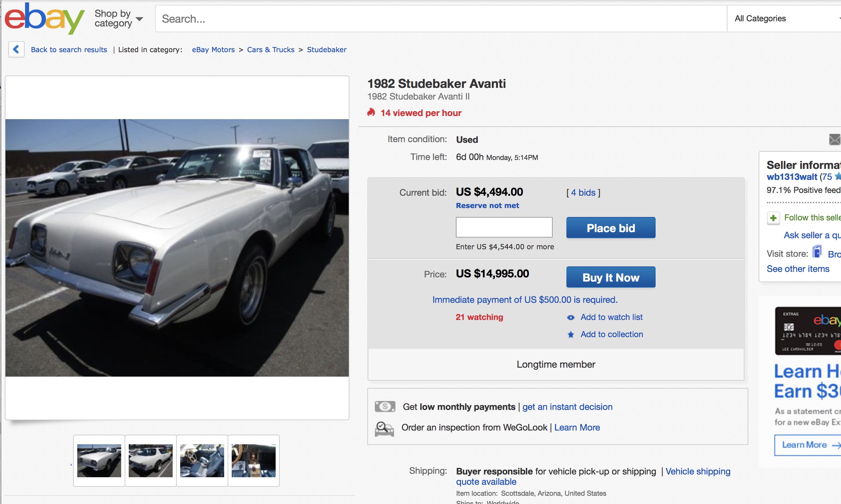
Task: Open the 4 bids link
Action: coord(583,193)
